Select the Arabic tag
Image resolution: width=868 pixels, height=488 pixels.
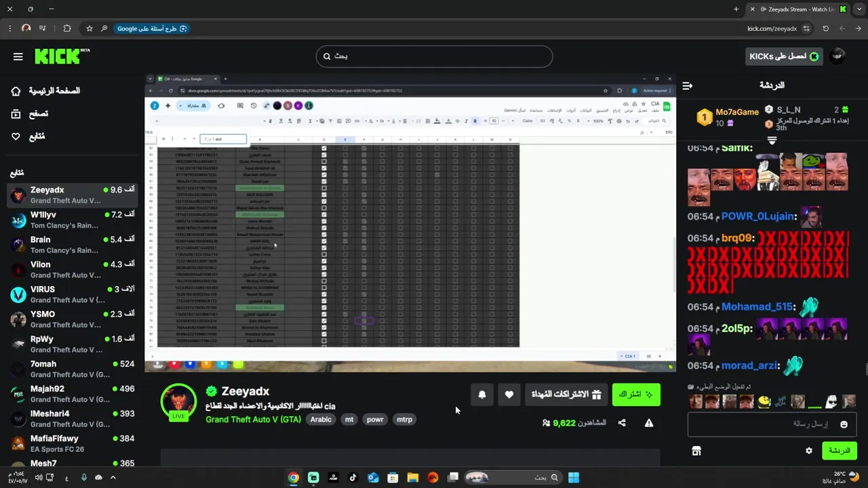tap(321, 420)
